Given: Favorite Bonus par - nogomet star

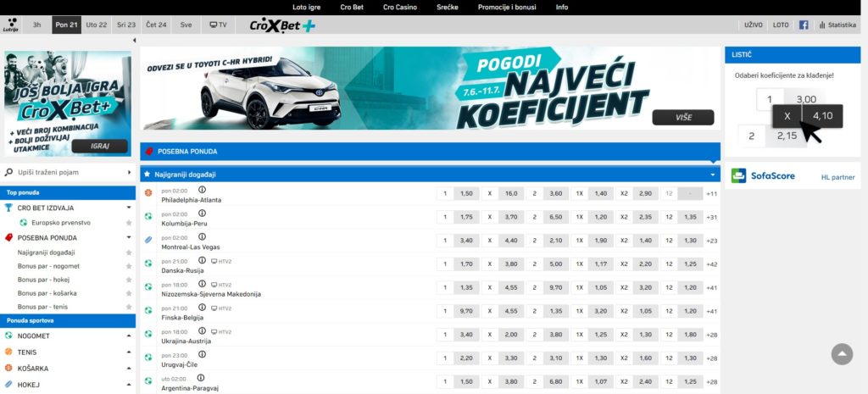Looking at the screenshot, I should (129, 266).
